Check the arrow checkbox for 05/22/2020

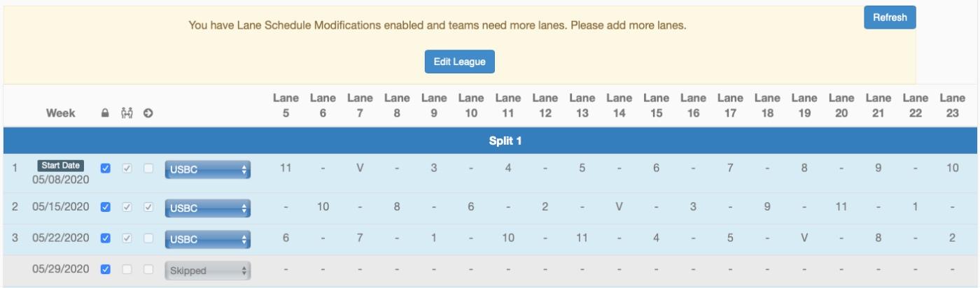pos(148,238)
